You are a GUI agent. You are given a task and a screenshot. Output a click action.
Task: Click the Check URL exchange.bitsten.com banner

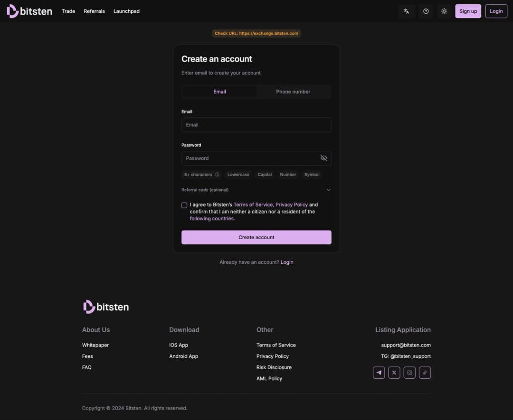256,33
